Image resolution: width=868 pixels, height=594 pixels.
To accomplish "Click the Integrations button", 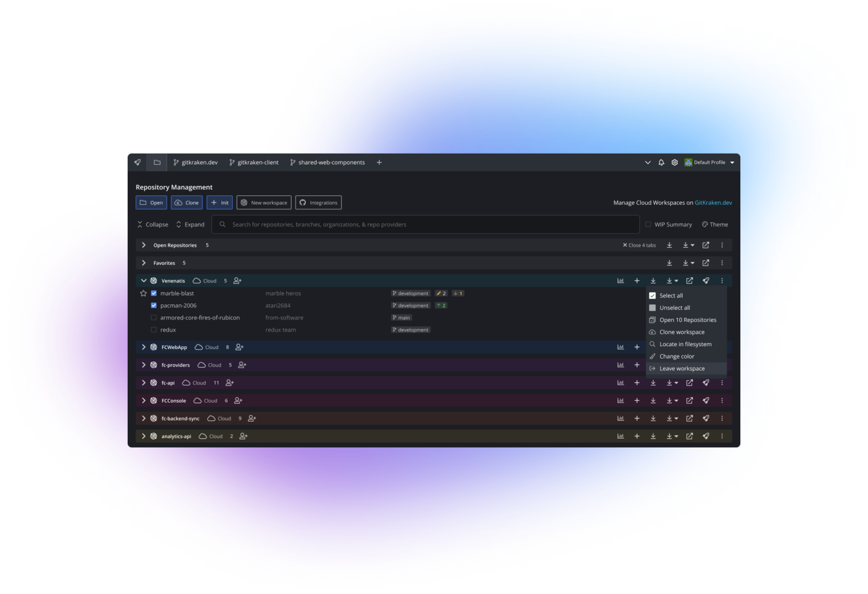I will [x=318, y=203].
